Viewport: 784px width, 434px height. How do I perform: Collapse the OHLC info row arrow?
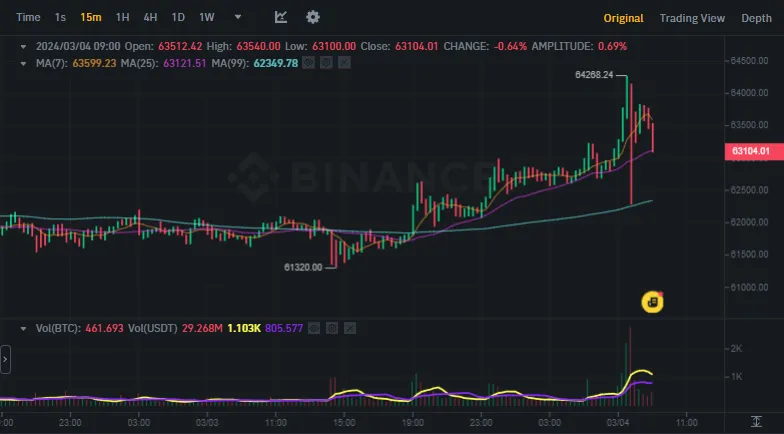coord(23,46)
